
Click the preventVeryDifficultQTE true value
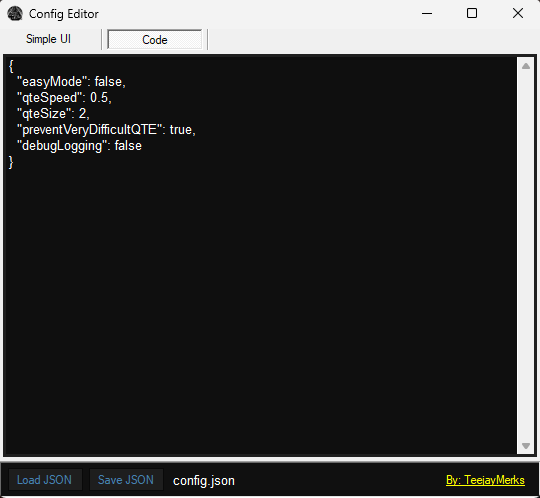(x=180, y=130)
